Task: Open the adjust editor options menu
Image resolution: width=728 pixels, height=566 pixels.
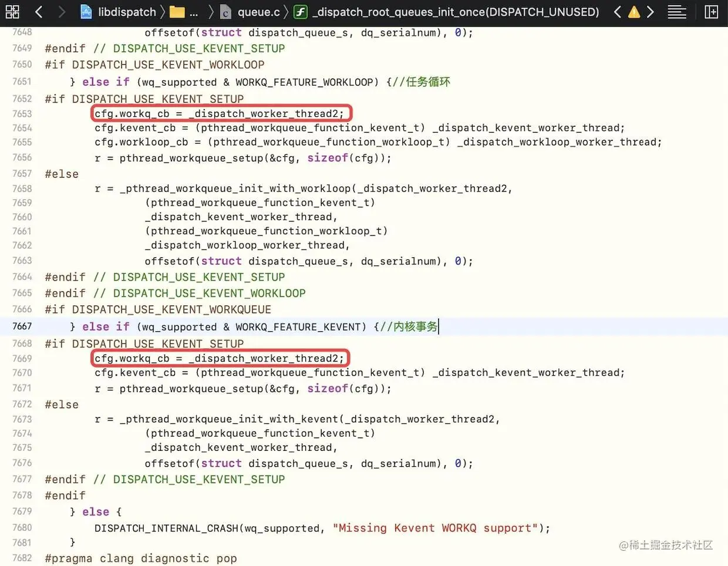Action: click(677, 12)
